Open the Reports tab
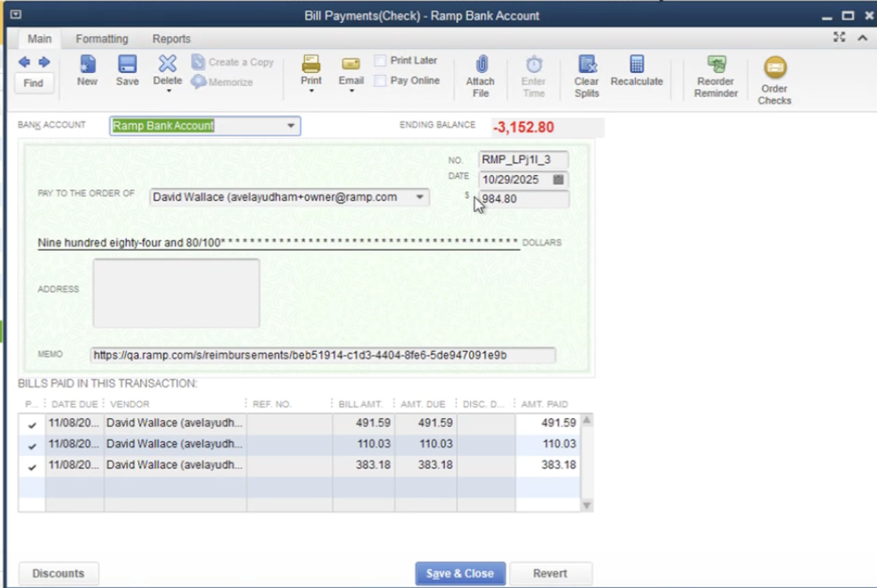877x588 pixels. (171, 39)
